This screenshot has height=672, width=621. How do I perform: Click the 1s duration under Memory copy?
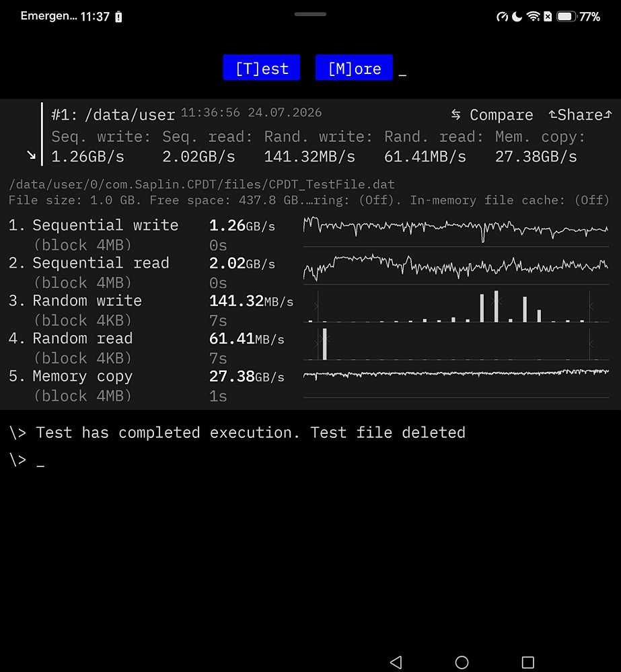tap(218, 396)
